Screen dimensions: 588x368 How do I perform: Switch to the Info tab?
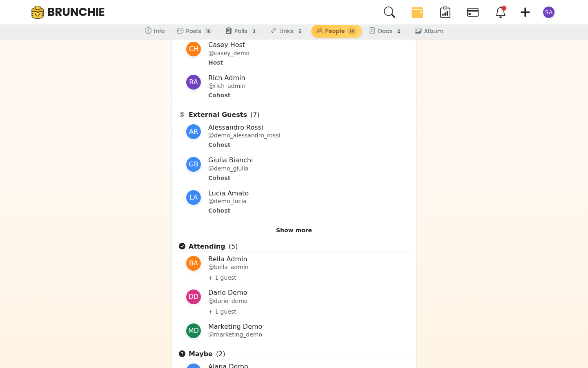155,31
